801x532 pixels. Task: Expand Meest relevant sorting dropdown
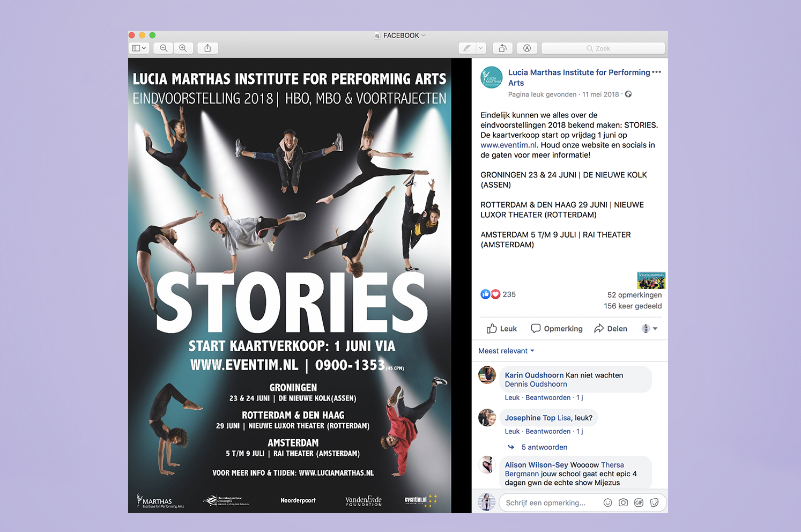point(506,351)
